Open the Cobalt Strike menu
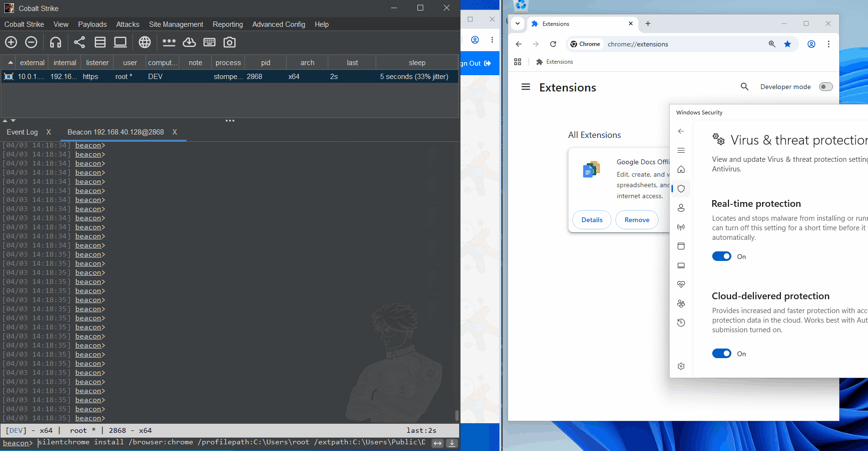This screenshot has width=868, height=451. coord(24,24)
